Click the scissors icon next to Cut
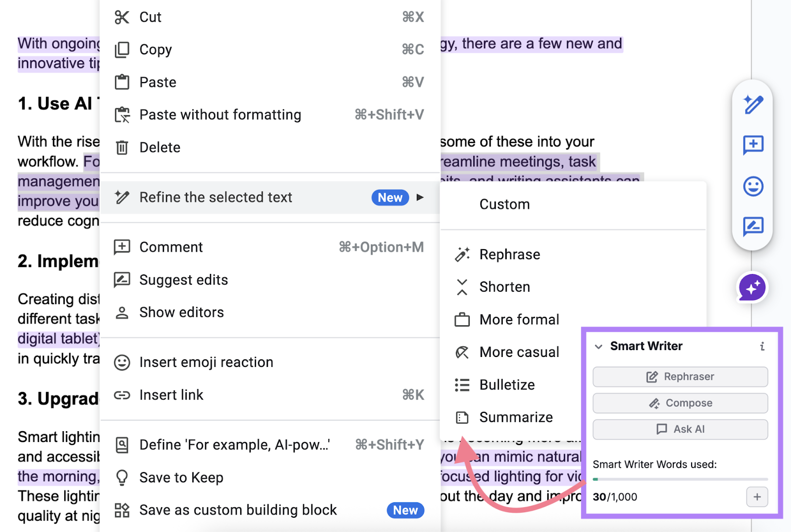Image resolution: width=791 pixels, height=532 pixels. (121, 17)
